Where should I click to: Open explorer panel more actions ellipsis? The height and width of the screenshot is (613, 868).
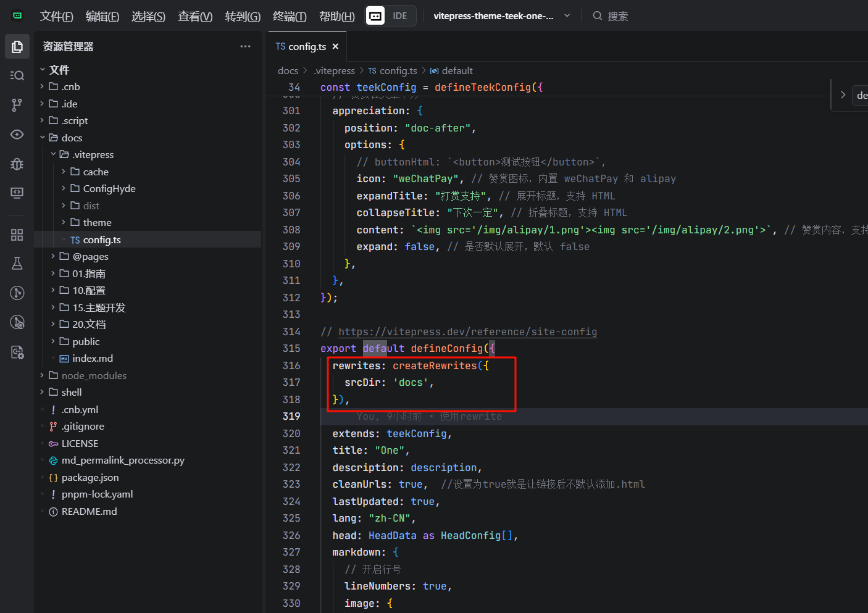pyautogui.click(x=245, y=46)
